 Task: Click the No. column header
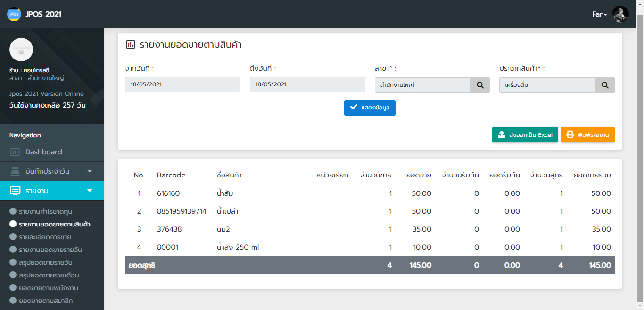pos(139,175)
